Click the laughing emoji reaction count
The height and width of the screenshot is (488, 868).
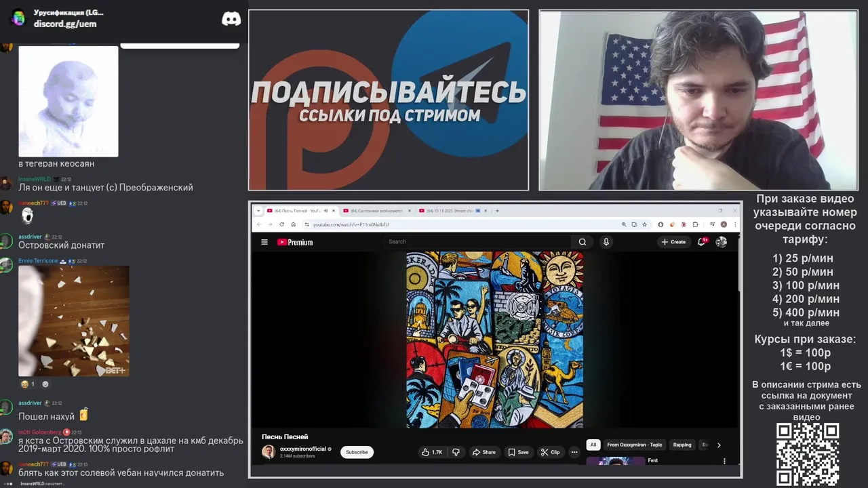point(27,384)
